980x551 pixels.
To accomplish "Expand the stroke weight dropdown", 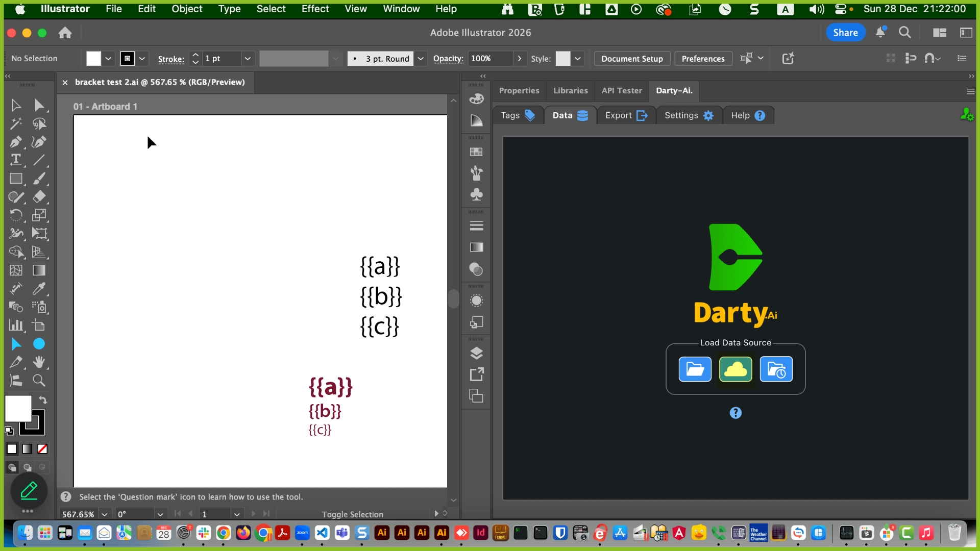I will pos(248,59).
